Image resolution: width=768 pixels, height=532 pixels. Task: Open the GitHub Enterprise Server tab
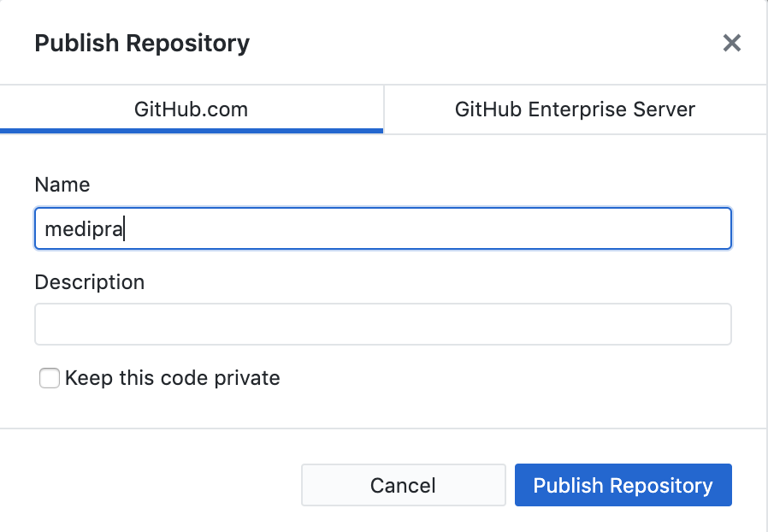point(575,109)
